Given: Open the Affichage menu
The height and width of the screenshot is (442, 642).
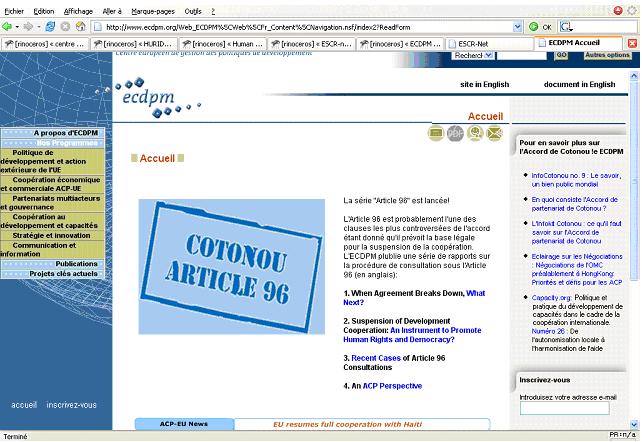Looking at the screenshot, I should pyautogui.click(x=78, y=9).
